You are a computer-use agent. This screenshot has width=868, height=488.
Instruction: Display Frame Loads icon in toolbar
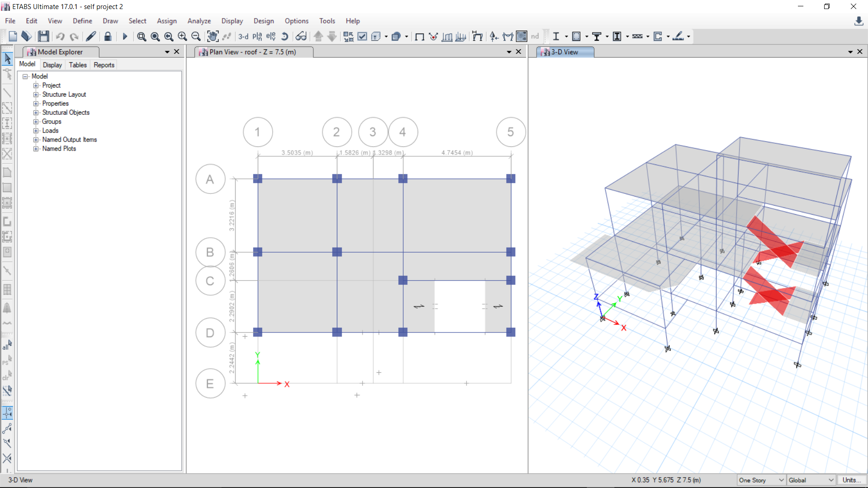(x=447, y=37)
